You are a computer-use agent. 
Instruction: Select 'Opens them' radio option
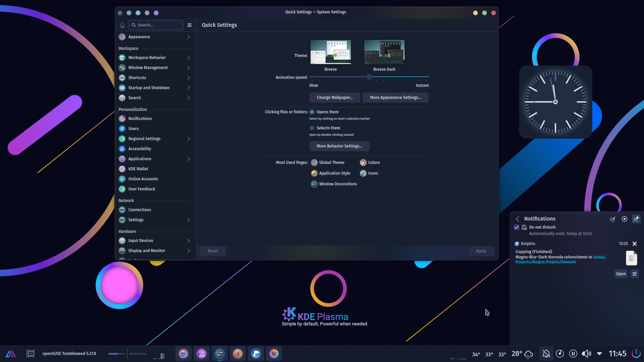tap(312, 112)
